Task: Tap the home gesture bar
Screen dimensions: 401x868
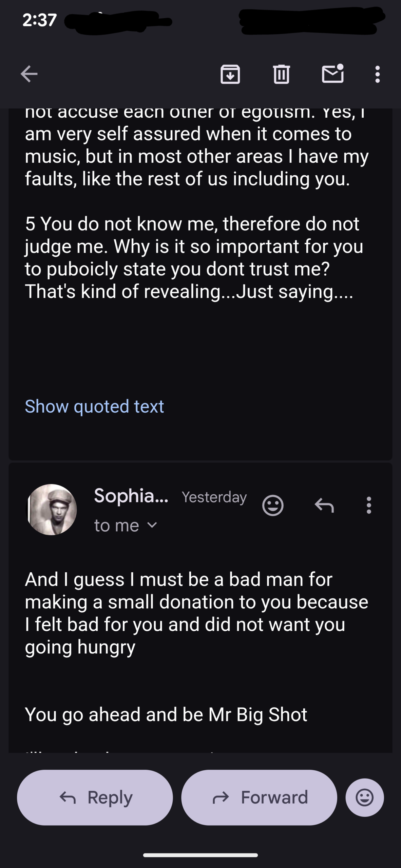Action: pyautogui.click(x=200, y=855)
